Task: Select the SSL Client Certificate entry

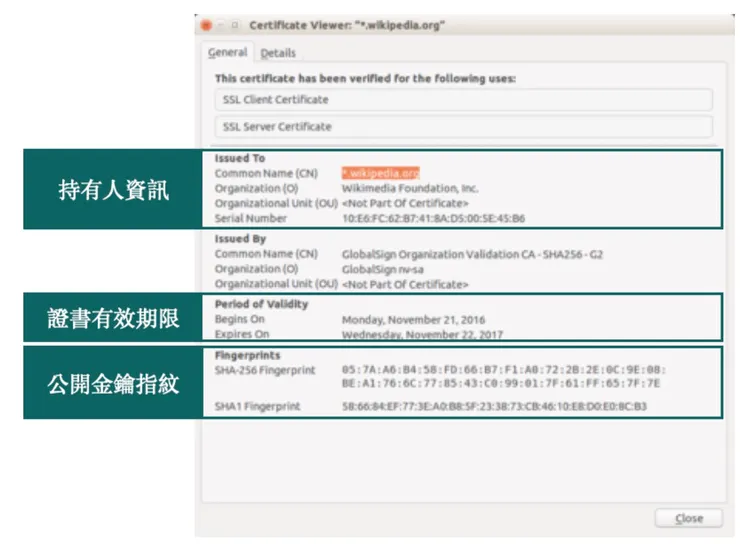Action: (463, 100)
